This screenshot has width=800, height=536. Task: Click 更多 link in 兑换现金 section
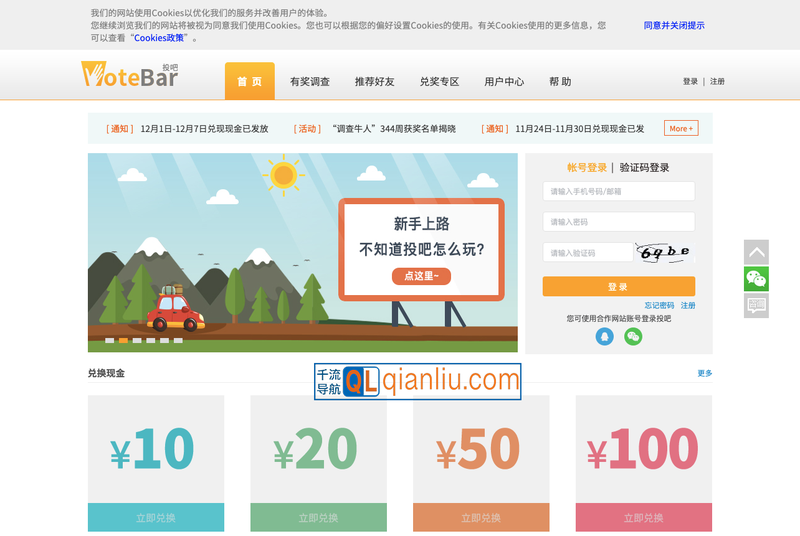pos(705,373)
